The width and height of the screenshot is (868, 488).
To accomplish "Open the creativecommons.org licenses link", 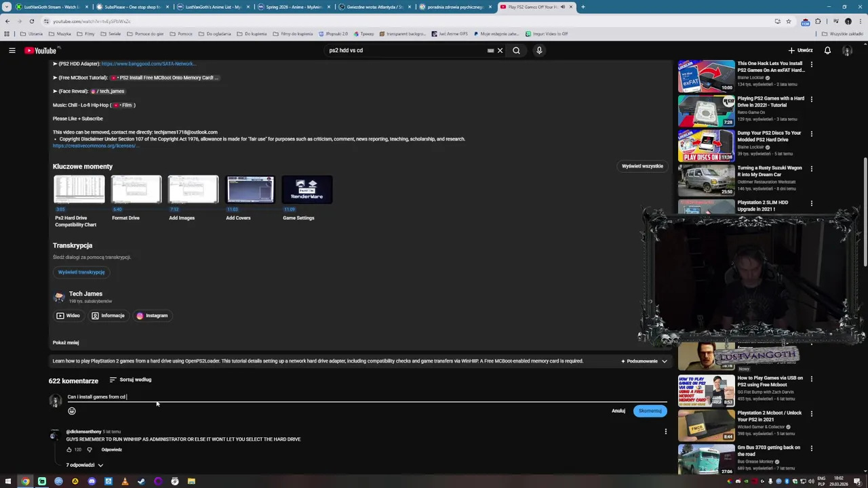I will click(96, 146).
